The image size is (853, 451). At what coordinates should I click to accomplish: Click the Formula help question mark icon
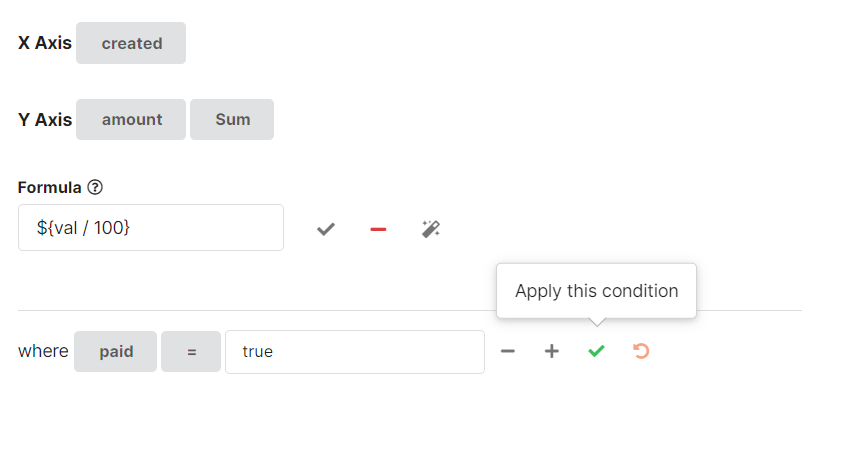96,187
